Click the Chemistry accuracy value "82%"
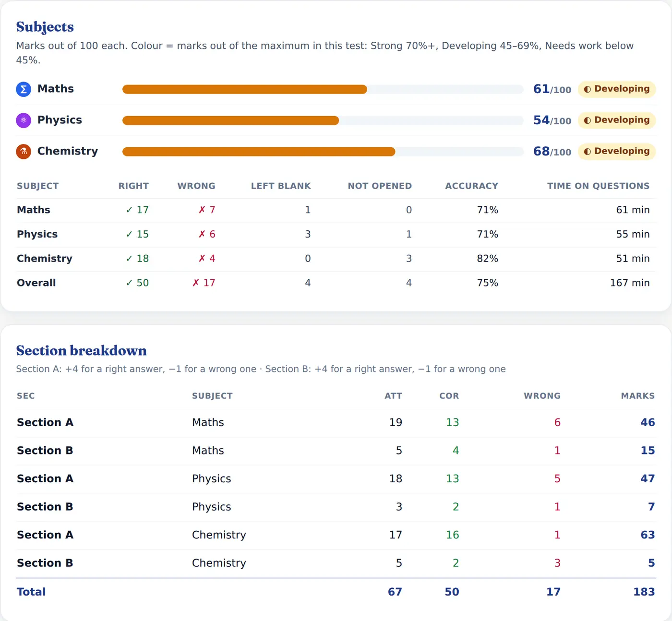The image size is (672, 621). [487, 259]
